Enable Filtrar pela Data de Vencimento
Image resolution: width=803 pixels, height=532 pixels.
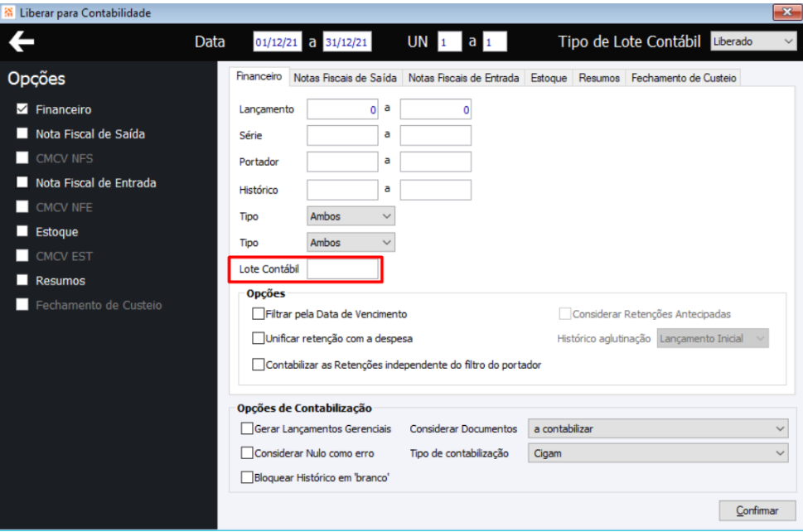258,314
